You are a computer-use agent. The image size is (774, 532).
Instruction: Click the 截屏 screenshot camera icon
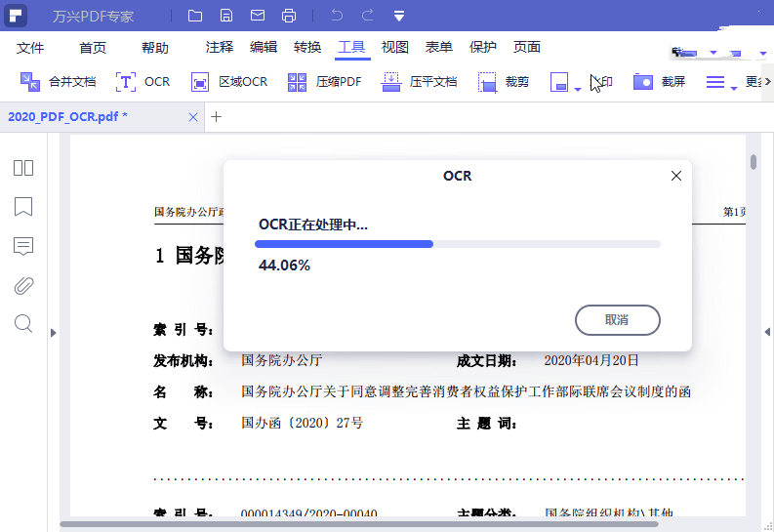tap(642, 82)
